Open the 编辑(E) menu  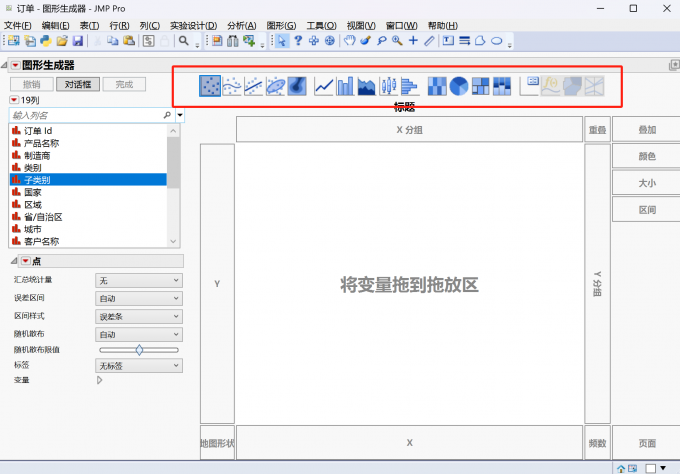point(56,26)
